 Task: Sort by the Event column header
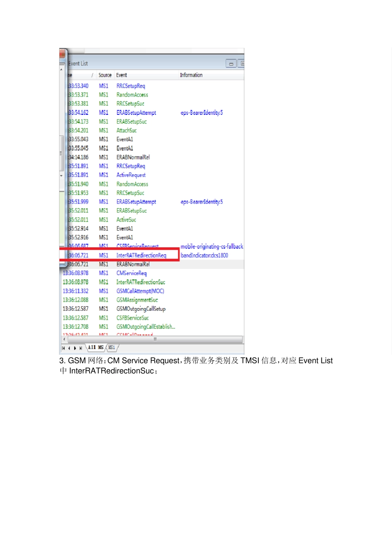click(x=121, y=75)
